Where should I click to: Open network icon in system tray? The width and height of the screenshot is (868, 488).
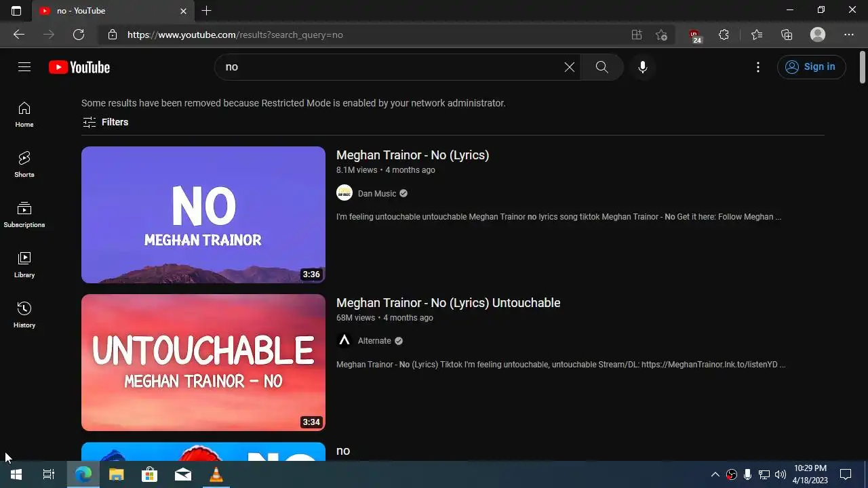pyautogui.click(x=764, y=474)
